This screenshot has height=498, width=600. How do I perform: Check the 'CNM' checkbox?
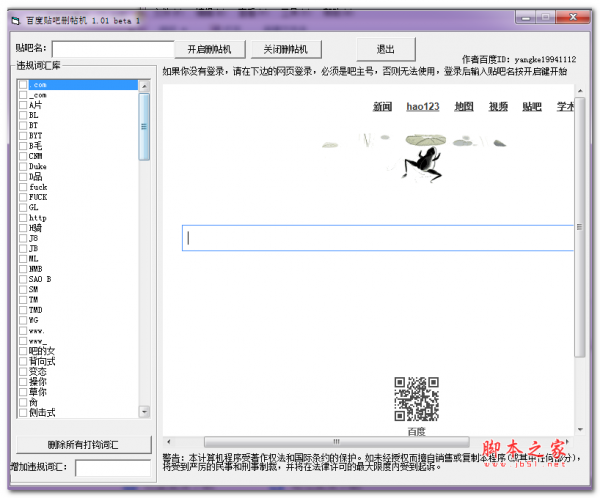[23, 156]
